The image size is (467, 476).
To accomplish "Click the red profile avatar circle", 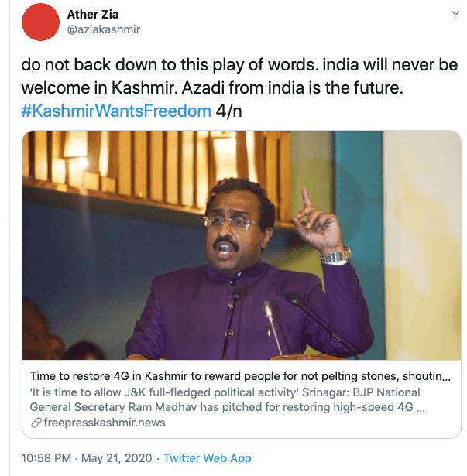I will point(42,22).
